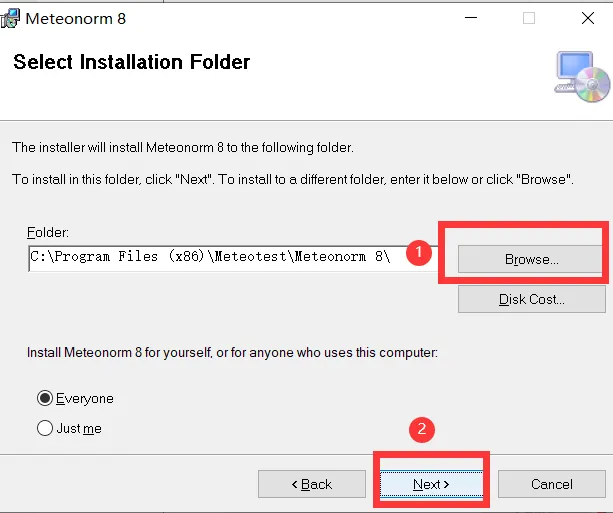The image size is (613, 513).
Task: Show Disk Cost information
Action: tap(532, 299)
